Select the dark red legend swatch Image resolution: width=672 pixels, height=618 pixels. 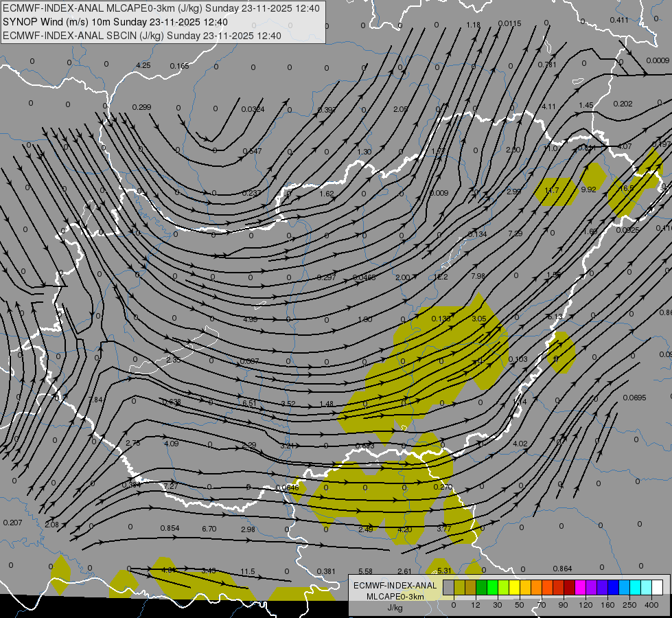570,587
